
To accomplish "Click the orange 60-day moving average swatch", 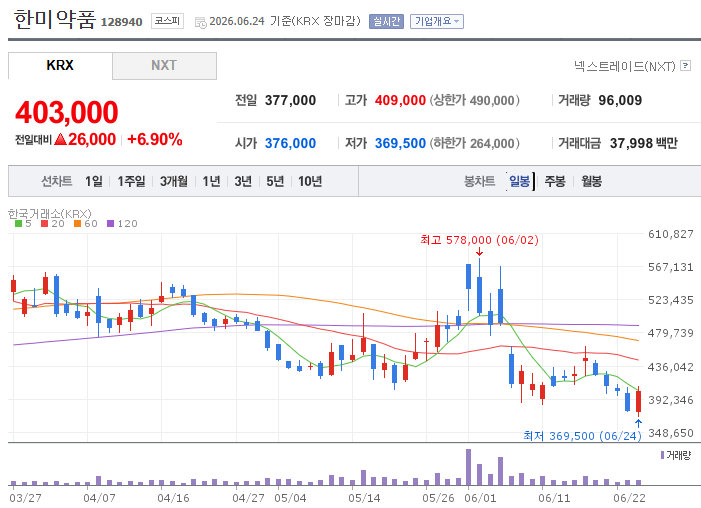I will click(77, 224).
